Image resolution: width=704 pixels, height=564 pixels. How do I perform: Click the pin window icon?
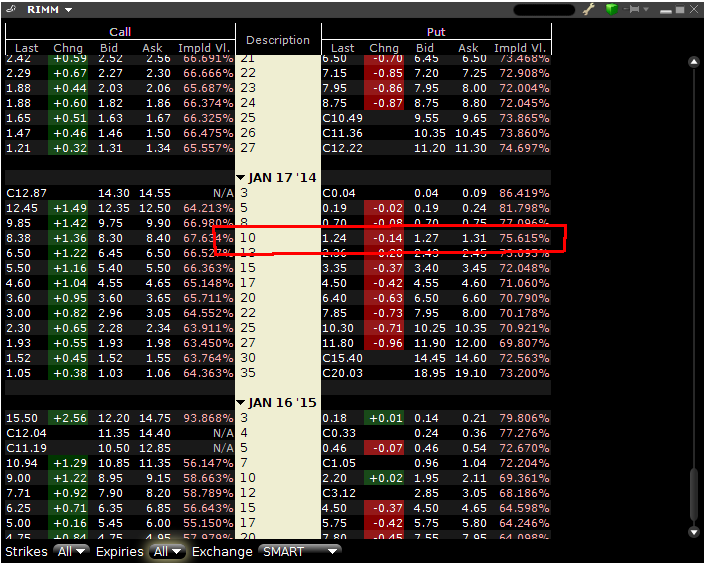[x=632, y=9]
